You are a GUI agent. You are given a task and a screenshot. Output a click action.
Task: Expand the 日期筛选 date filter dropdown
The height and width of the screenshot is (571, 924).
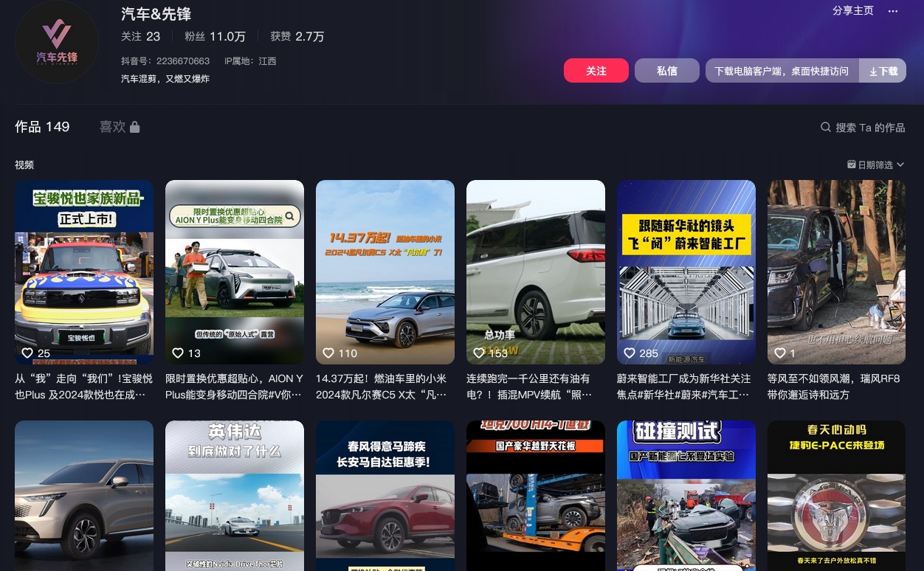tap(875, 165)
